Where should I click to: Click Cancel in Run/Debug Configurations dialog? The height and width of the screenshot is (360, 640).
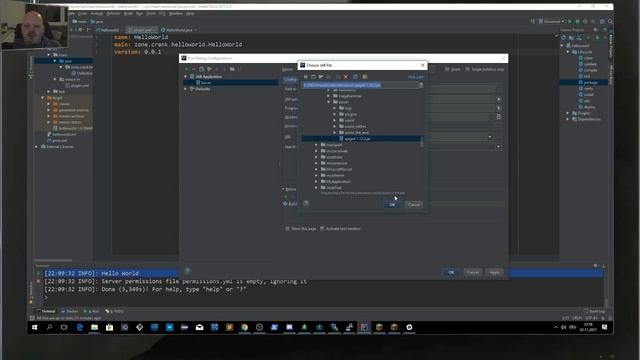[x=473, y=272]
